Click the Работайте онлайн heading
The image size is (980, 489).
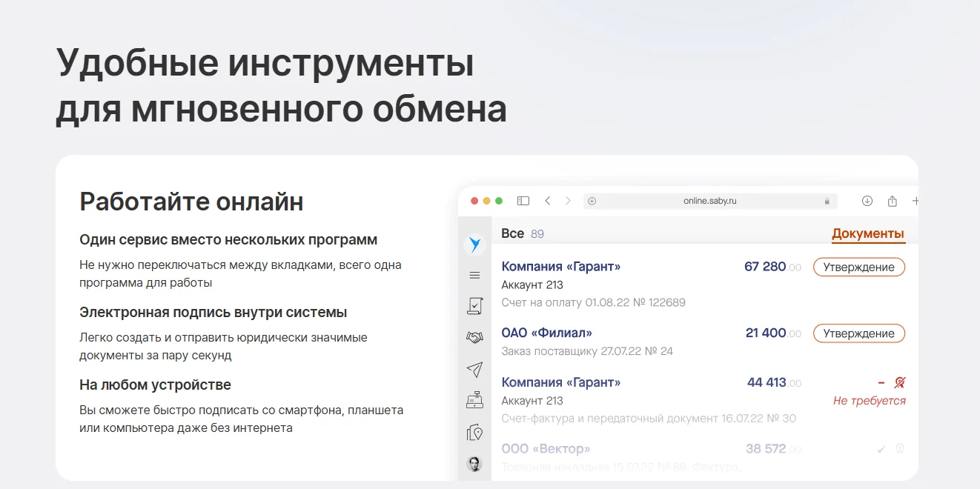[191, 202]
